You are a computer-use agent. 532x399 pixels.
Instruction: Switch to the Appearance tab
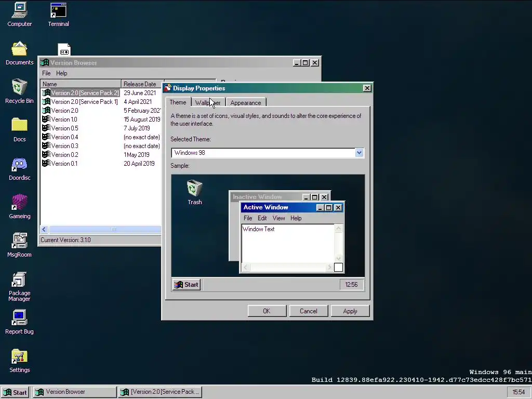[246, 103]
